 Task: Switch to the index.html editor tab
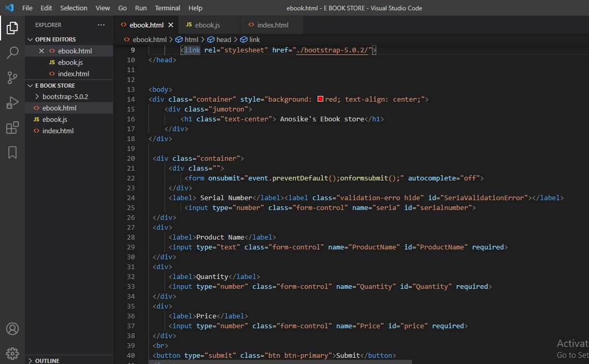(x=272, y=25)
